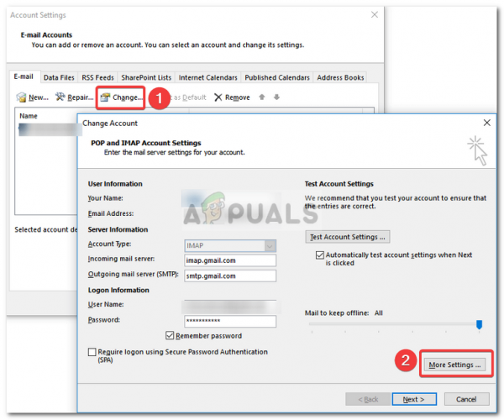Viewport: 504px width, 420px height.
Task: Select the Published Calendars tab
Action: [277, 77]
